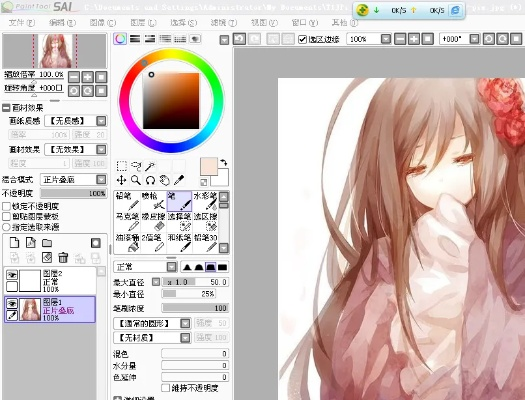Toggle the 锁定不透明度 checkbox

click(x=6, y=206)
